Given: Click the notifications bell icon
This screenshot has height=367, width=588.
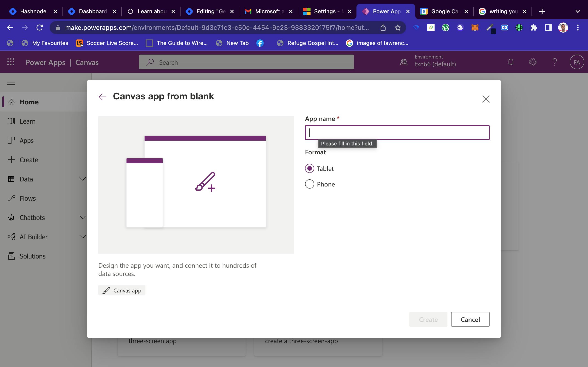Looking at the screenshot, I should pyautogui.click(x=511, y=62).
